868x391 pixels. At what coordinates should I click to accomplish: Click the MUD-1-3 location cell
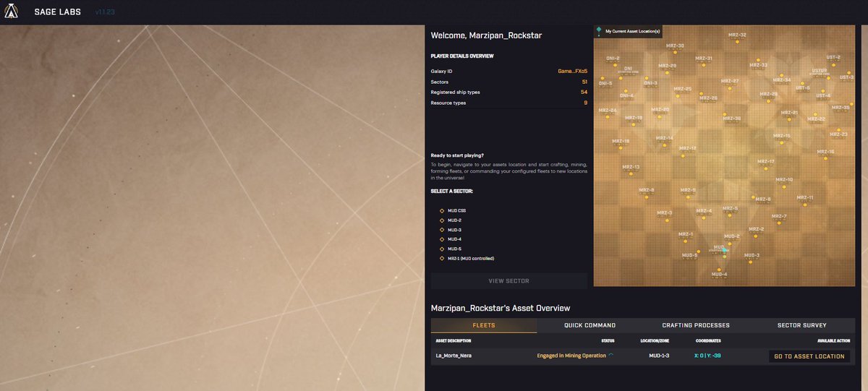point(659,356)
